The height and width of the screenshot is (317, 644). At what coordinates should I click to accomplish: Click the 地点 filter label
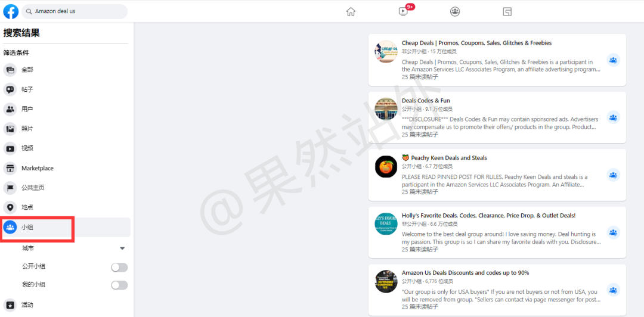[27, 208]
